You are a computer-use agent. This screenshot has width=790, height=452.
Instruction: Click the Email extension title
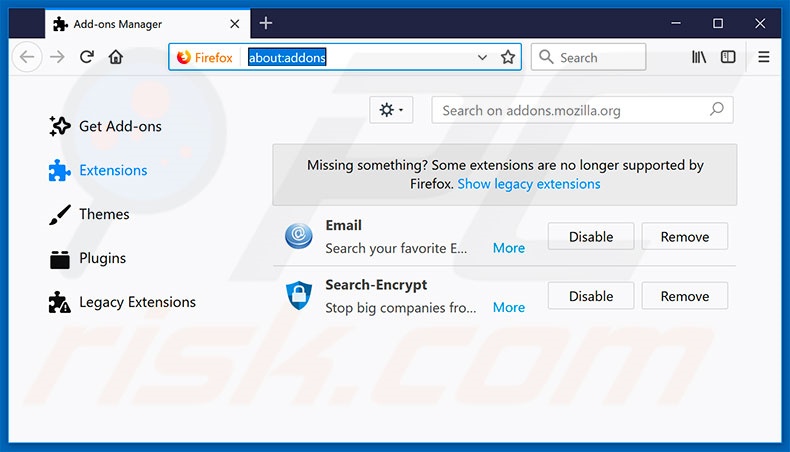[x=344, y=225]
